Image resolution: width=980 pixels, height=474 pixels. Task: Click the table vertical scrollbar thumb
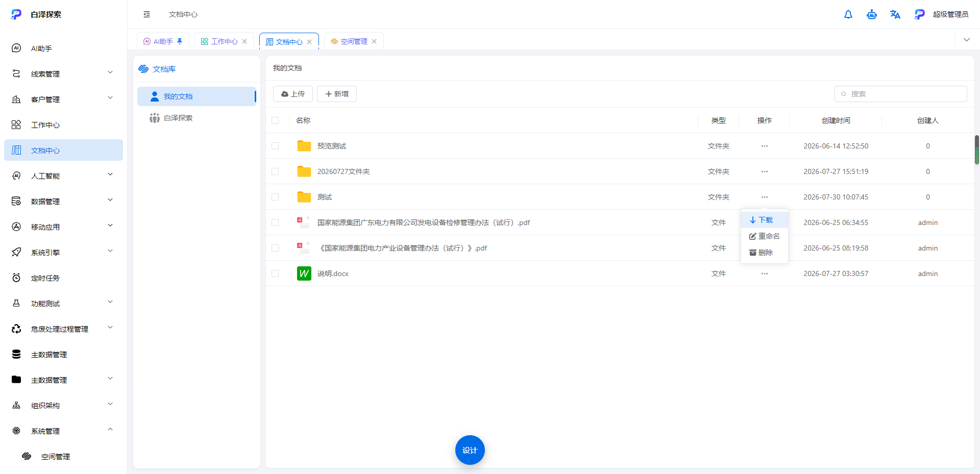point(977,149)
